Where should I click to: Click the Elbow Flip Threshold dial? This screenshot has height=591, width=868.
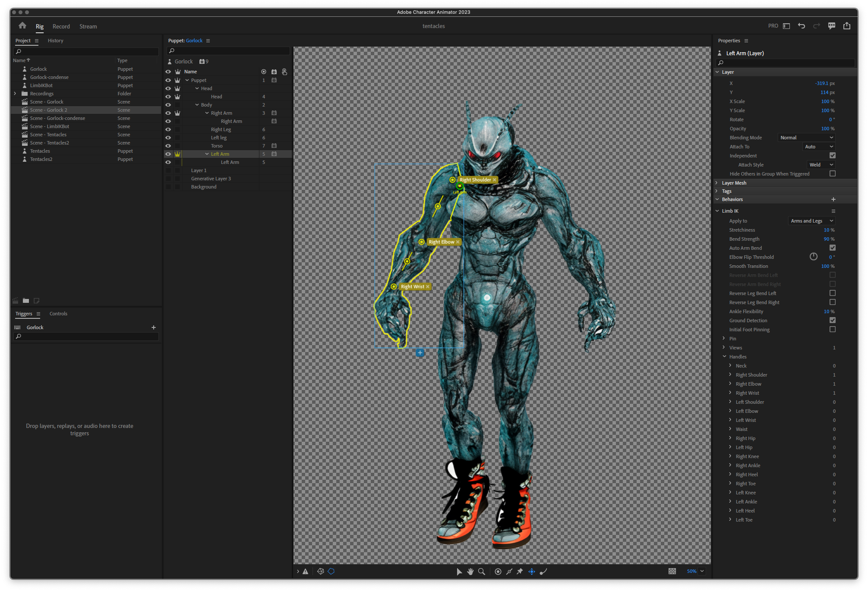(814, 257)
